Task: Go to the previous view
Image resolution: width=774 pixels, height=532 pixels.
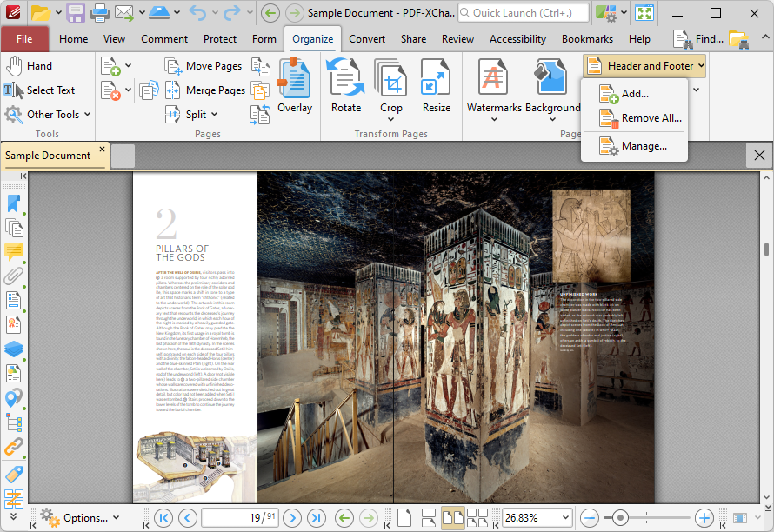Action: pos(344,518)
